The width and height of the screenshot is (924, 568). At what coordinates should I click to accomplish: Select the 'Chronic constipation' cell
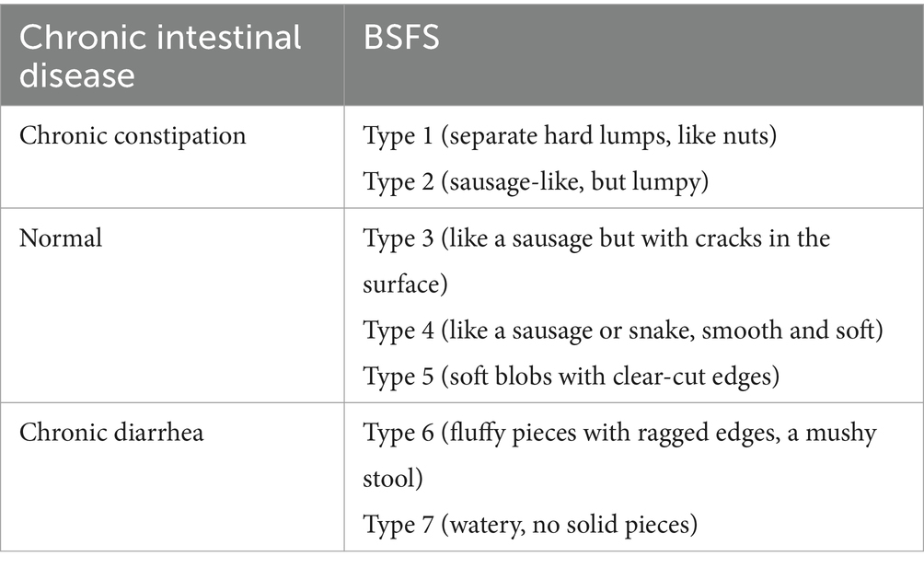[x=133, y=136]
